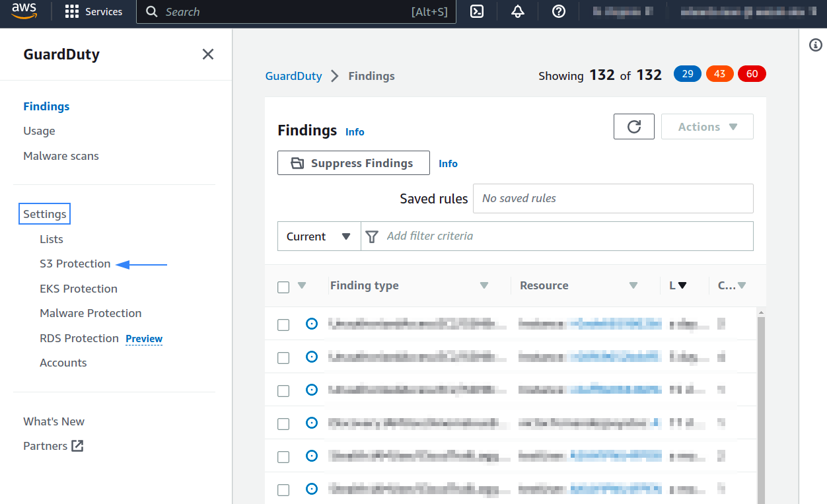Filter by orange medium-severity count 43
This screenshot has width=827, height=504.
pyautogui.click(x=719, y=74)
